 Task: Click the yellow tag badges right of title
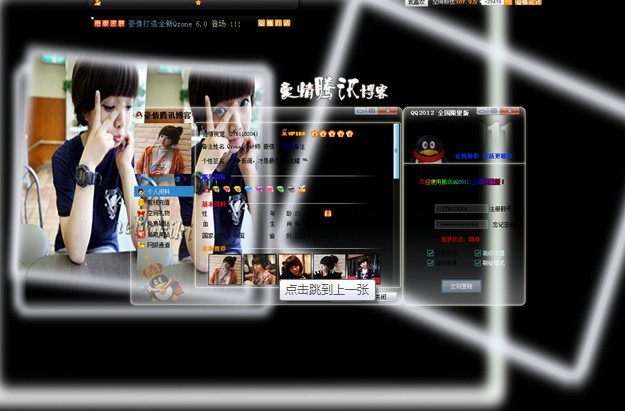click(274, 23)
